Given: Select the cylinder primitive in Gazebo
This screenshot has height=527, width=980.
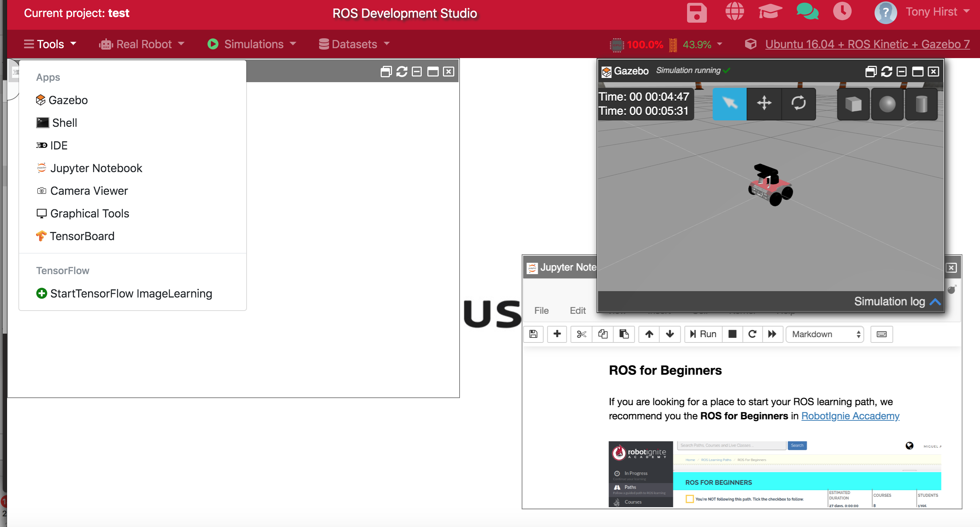Looking at the screenshot, I should pyautogui.click(x=920, y=103).
